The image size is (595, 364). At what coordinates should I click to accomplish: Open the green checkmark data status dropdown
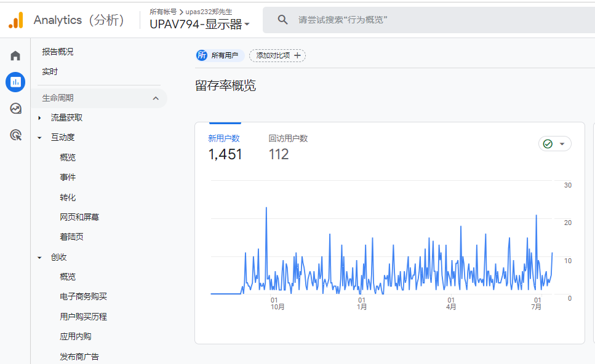click(554, 144)
